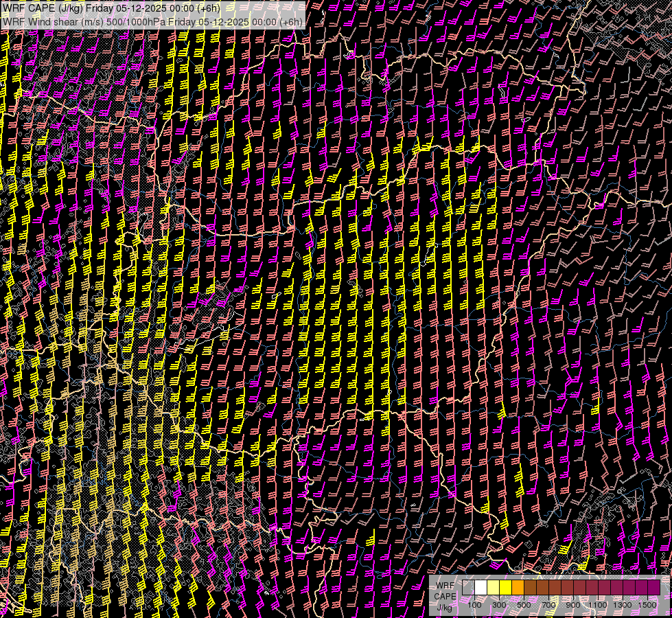Choose the orange swatch in the legend

[518, 588]
